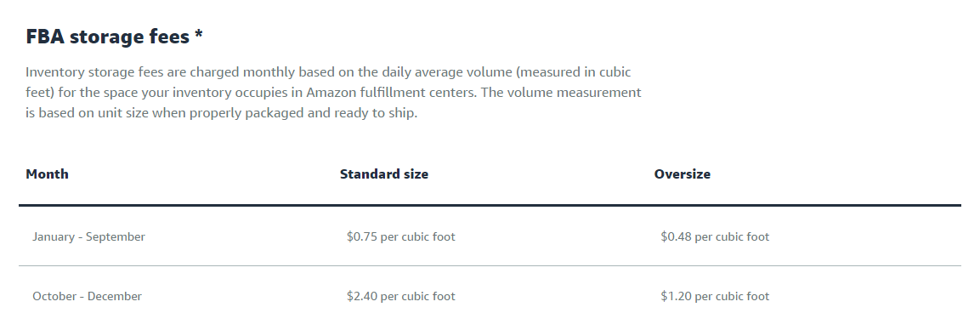Click the asterisk after FBA storage fees
Image resolution: width=980 pixels, height=330 pixels.
(198, 34)
